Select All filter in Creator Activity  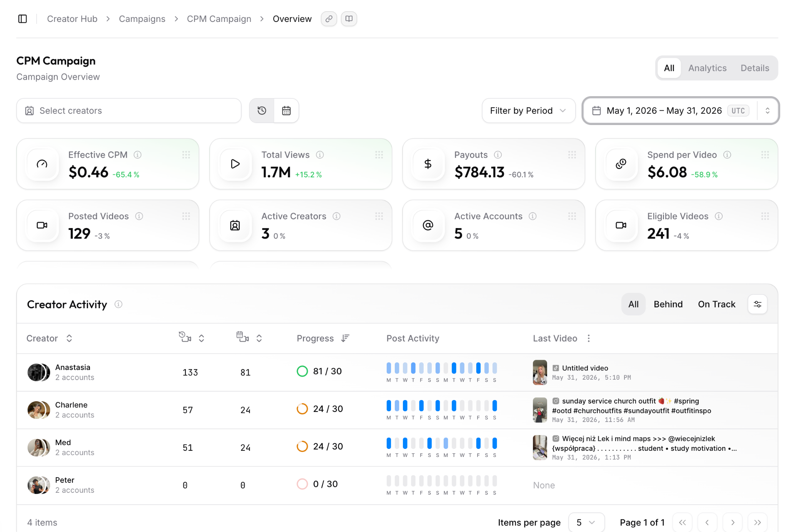click(633, 304)
